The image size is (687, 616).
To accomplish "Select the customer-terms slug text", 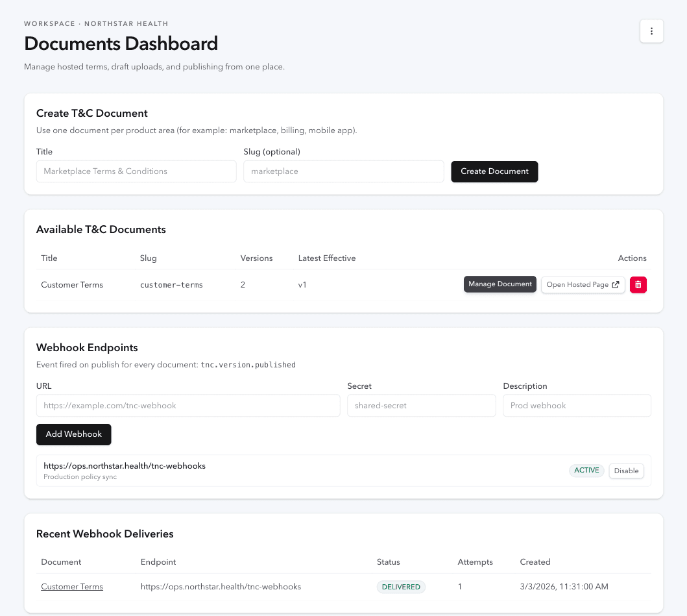I will 171,284.
